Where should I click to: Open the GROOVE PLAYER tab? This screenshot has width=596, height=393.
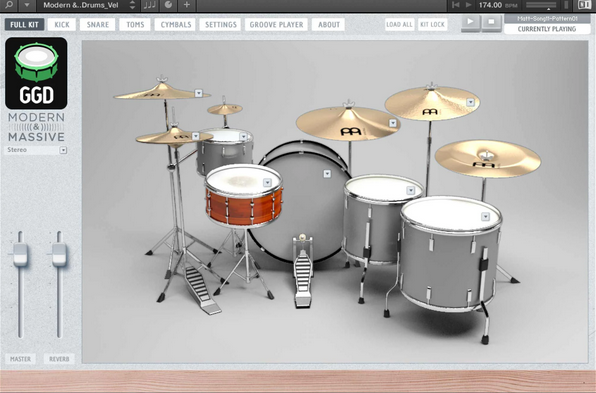tap(276, 25)
